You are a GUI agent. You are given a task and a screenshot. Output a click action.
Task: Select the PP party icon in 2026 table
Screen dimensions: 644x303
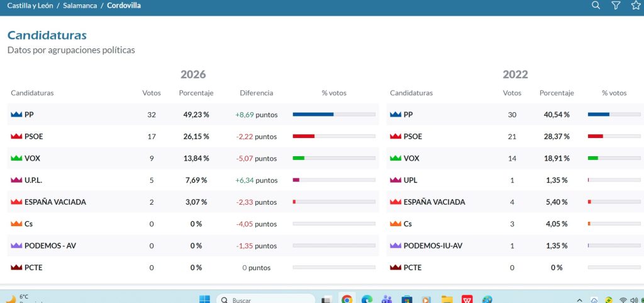[x=16, y=115]
